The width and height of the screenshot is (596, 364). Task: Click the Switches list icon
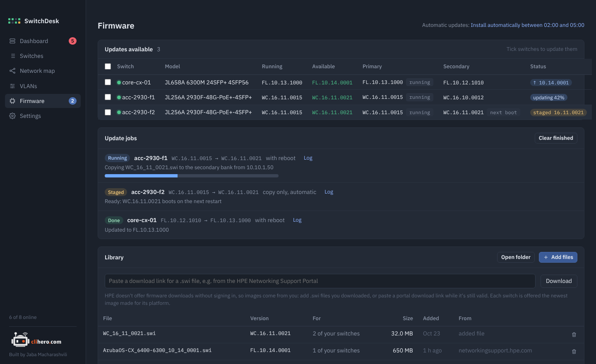point(12,56)
